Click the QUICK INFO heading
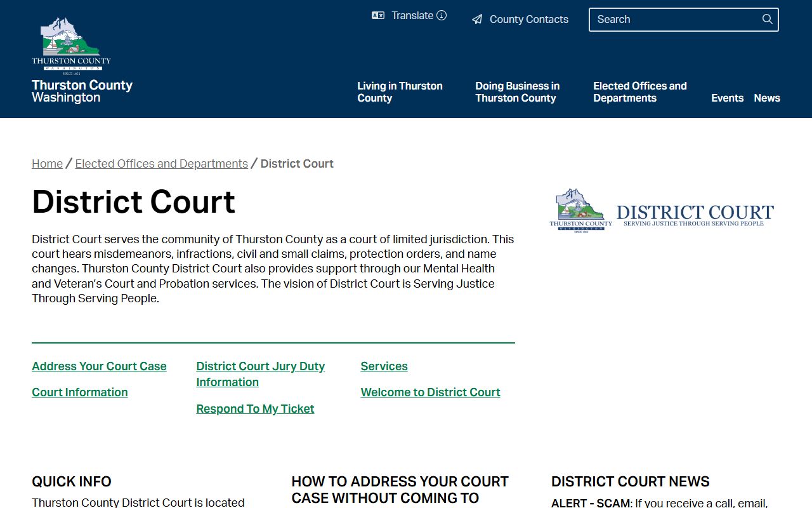This screenshot has width=812, height=508. 72,481
